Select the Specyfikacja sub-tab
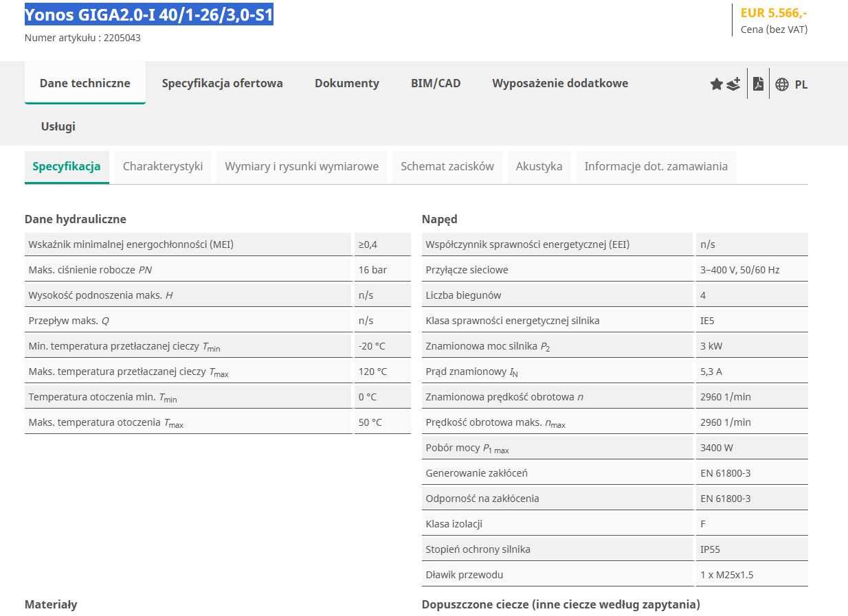The image size is (848, 616). point(67,167)
